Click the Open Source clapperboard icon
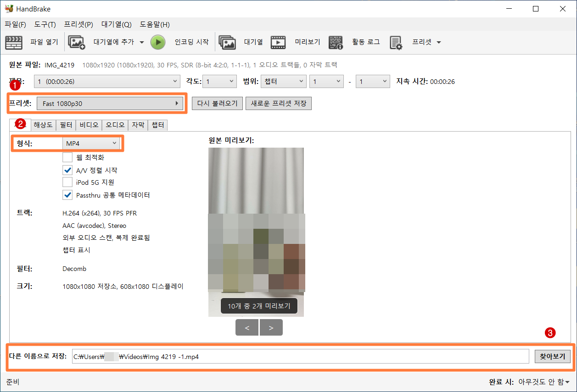The image size is (577, 392). 14,42
